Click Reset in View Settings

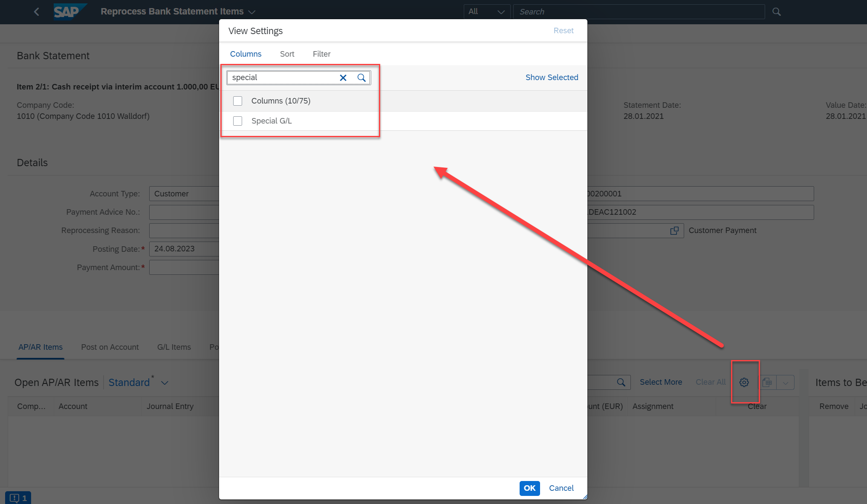coord(564,31)
